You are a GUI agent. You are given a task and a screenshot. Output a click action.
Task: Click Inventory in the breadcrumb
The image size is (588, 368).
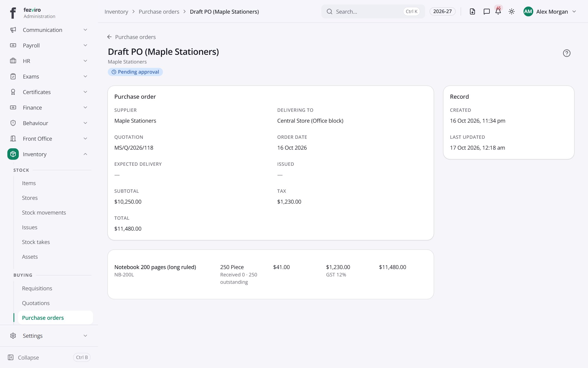coord(116,12)
